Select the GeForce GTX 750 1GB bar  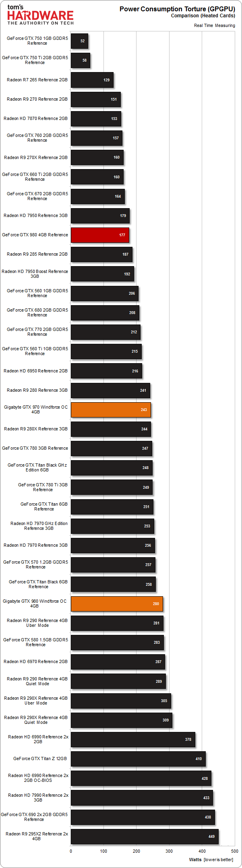point(79,41)
